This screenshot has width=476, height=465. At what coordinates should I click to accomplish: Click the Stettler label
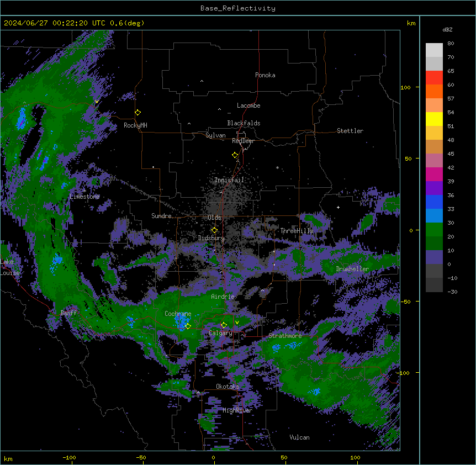(350, 131)
